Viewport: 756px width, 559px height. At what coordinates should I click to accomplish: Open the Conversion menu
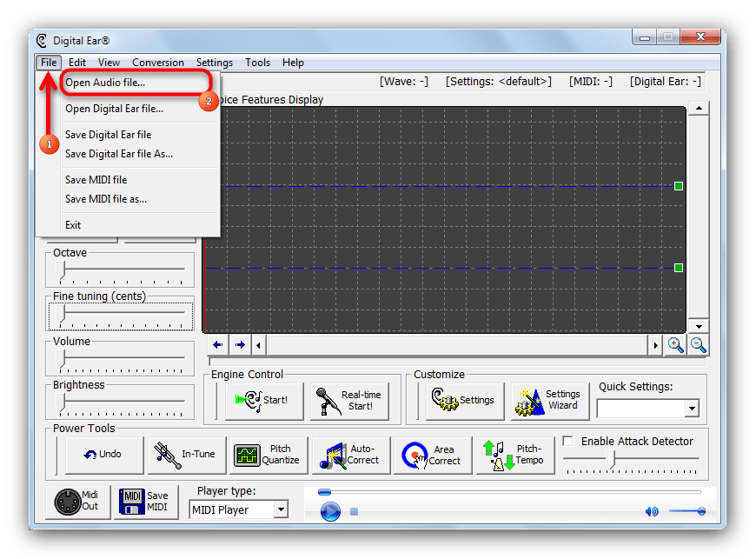click(x=157, y=63)
